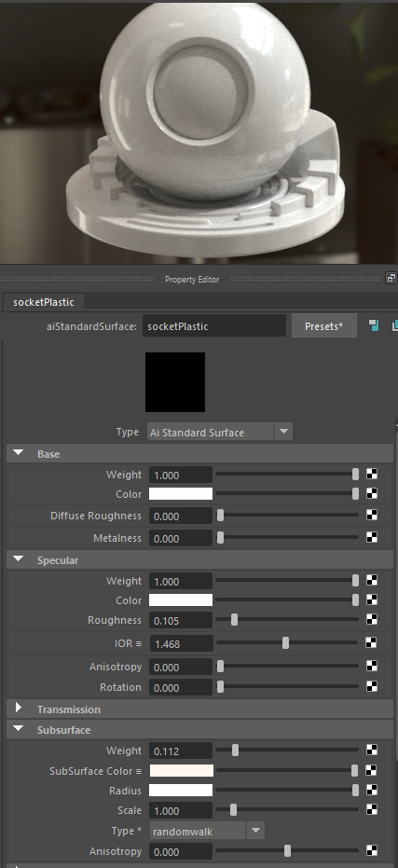
Task: Click the Subsurface Anisotropy slider handle
Action: pyautogui.click(x=287, y=851)
